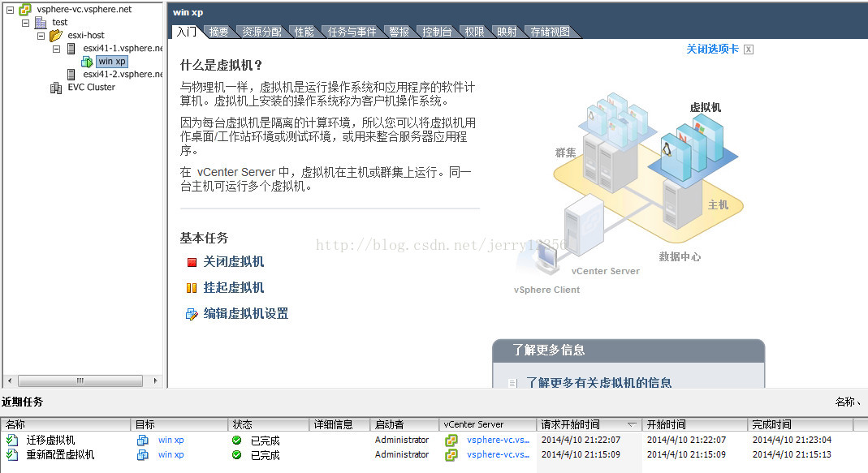Viewport: 868px width, 473px height.
Task: Click the win xp virtual machine icon in tree
Action: [87, 62]
